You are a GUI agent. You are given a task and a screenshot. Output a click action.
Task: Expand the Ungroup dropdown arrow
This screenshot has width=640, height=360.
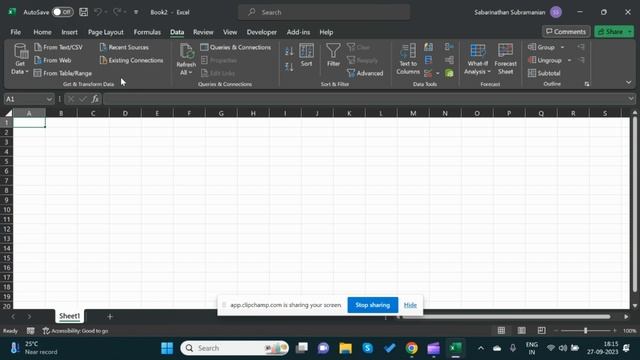click(x=569, y=60)
